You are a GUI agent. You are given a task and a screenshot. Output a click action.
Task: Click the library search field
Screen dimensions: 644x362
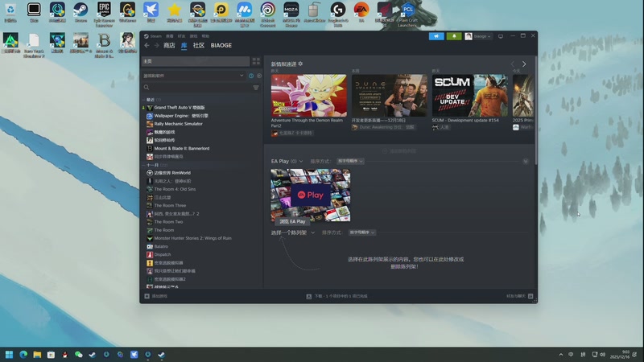click(x=196, y=88)
